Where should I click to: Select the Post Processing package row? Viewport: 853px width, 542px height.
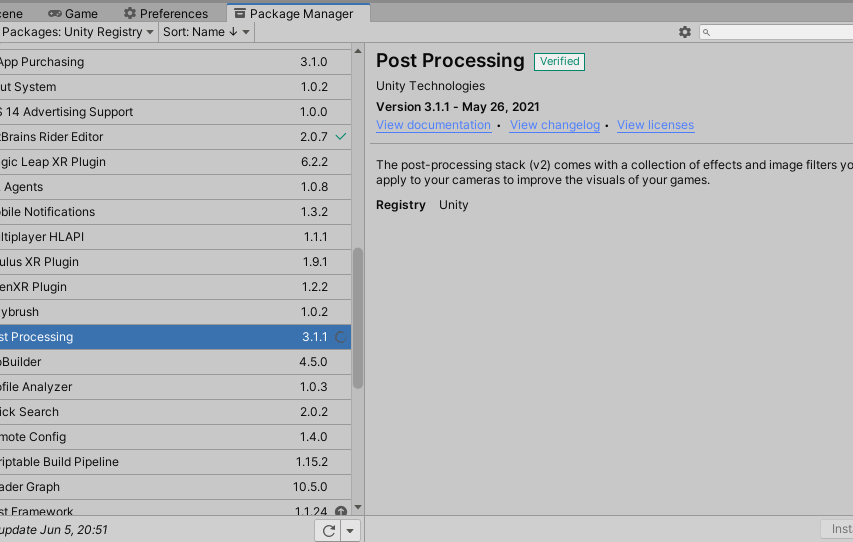[x=175, y=337]
